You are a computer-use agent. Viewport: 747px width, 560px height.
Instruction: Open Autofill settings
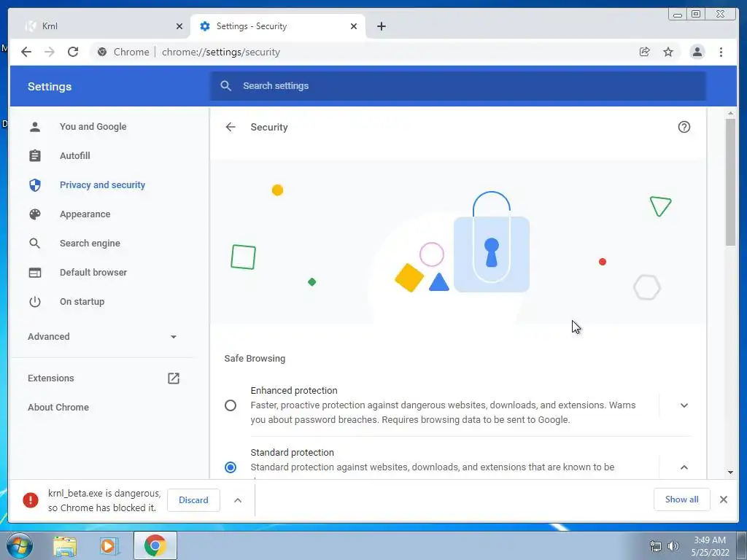(x=75, y=156)
